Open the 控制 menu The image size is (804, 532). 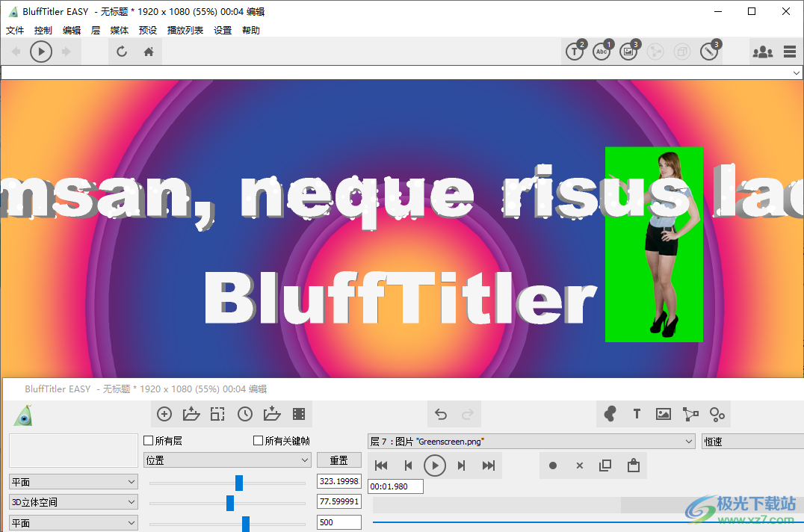pyautogui.click(x=43, y=30)
